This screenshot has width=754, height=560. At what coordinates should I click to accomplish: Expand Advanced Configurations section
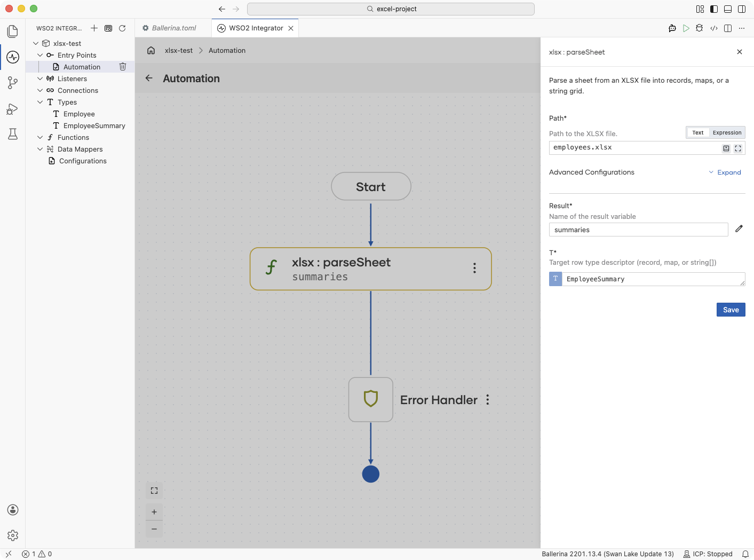725,172
